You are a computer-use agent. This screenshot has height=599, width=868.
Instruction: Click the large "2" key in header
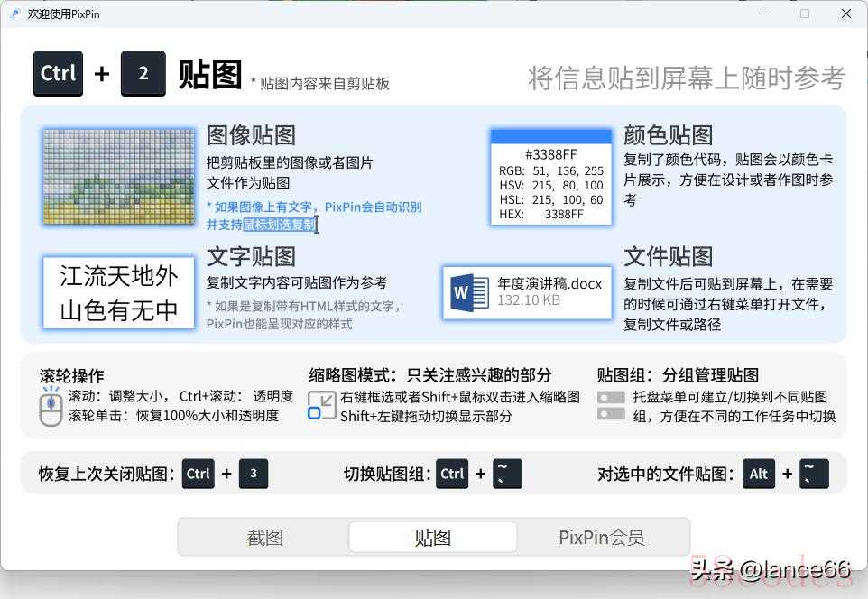point(143,74)
